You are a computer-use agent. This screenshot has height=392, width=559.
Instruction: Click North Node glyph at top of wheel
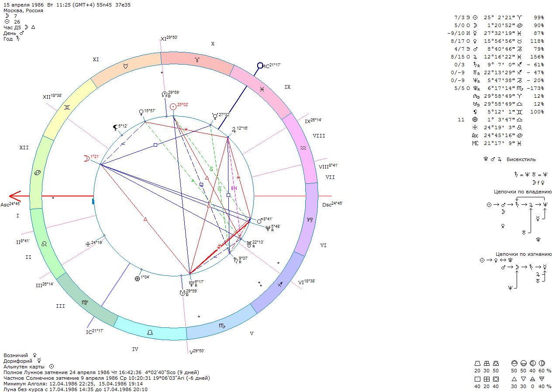pos(164,94)
